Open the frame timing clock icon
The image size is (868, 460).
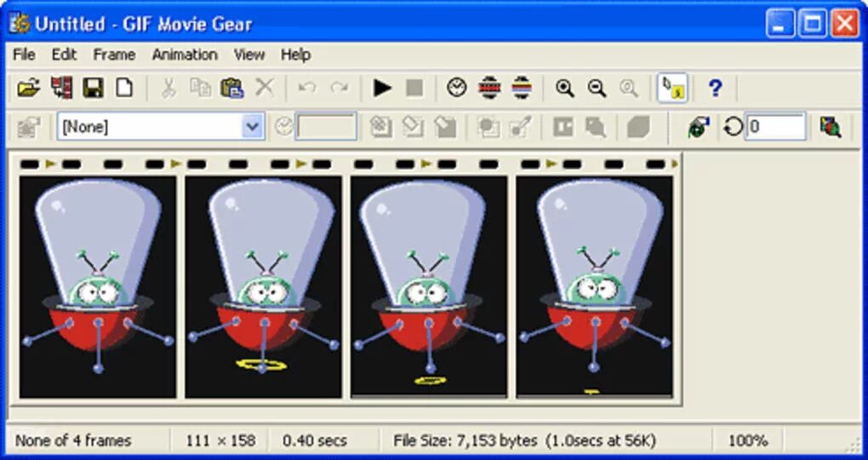click(x=457, y=88)
